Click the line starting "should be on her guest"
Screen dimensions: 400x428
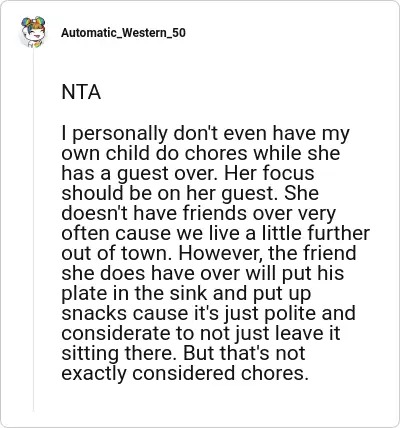click(x=190, y=194)
